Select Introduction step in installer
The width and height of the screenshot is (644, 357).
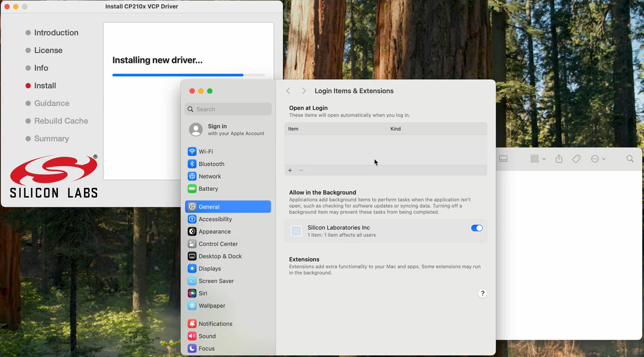click(52, 33)
